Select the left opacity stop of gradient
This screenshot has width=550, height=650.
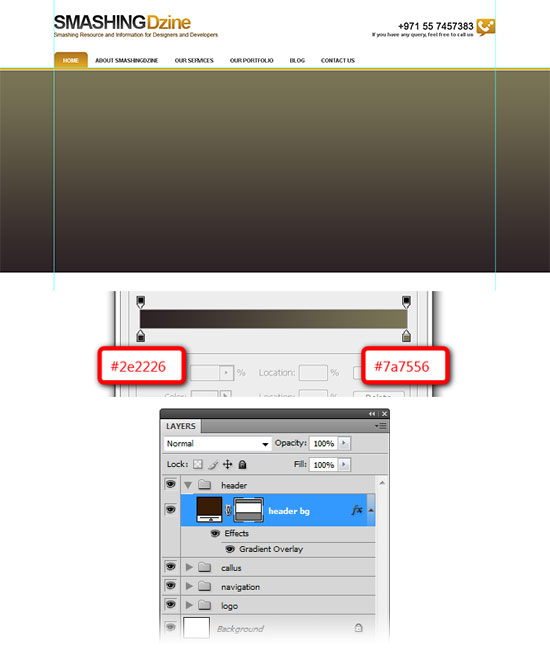pos(141,301)
